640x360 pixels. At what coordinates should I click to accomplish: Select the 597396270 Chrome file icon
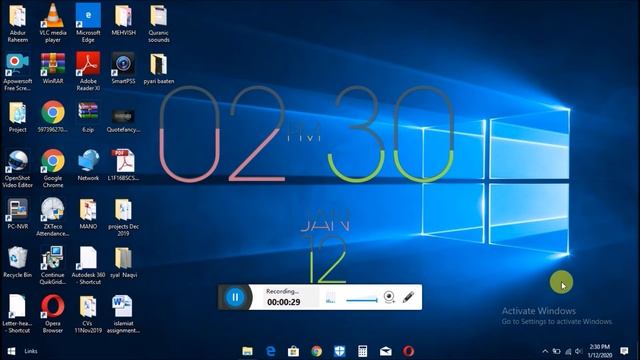click(x=53, y=117)
